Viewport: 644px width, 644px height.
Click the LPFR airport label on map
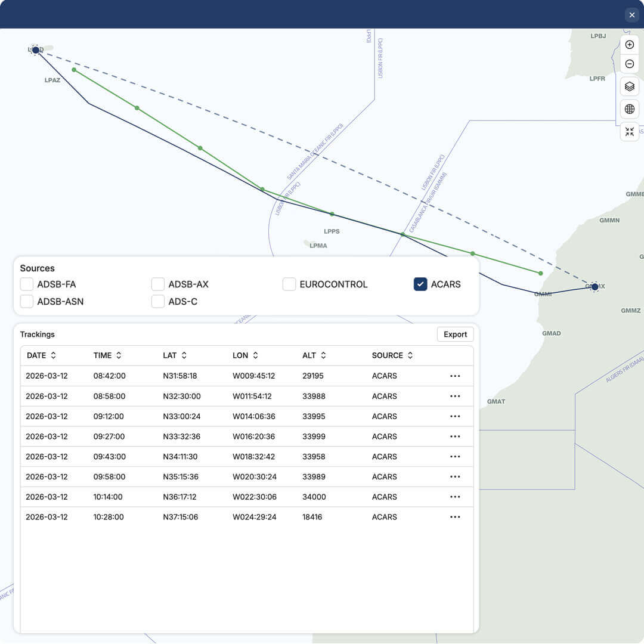(x=597, y=79)
